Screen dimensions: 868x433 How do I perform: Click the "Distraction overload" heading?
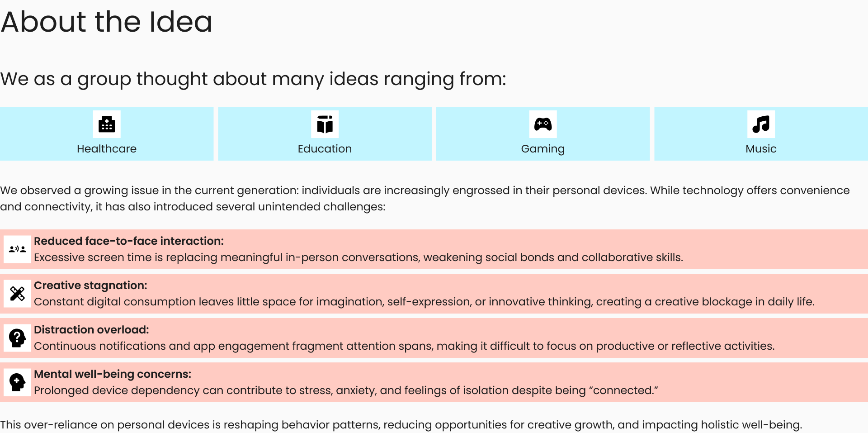click(91, 330)
